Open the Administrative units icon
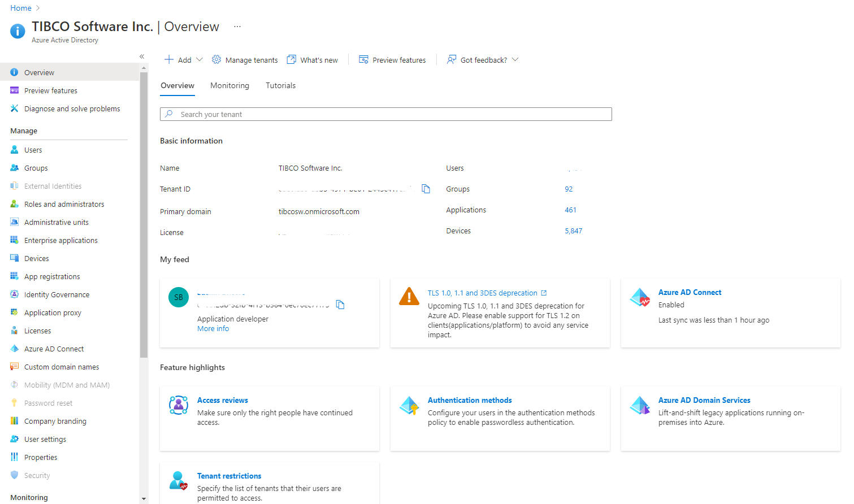The image size is (854, 504). [15, 222]
